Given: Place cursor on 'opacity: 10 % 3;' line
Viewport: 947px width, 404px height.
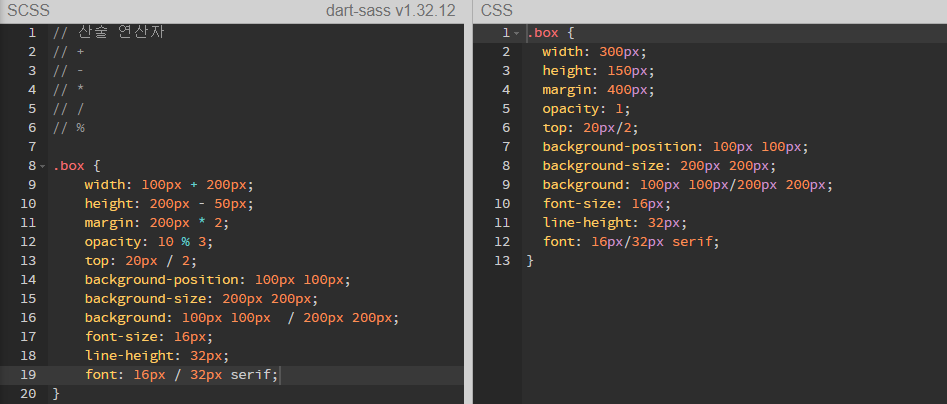Looking at the screenshot, I should (x=149, y=242).
